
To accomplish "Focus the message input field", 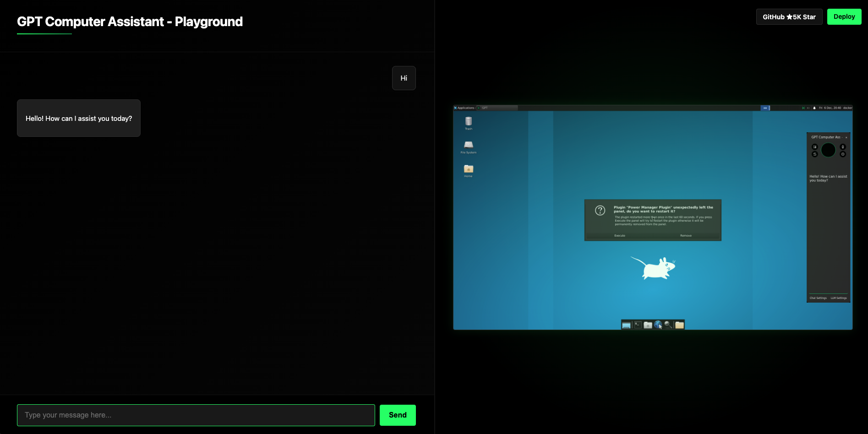I will 196,415.
